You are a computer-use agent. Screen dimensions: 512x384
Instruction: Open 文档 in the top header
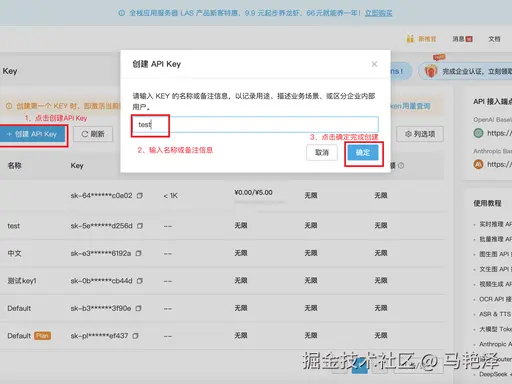pos(494,39)
